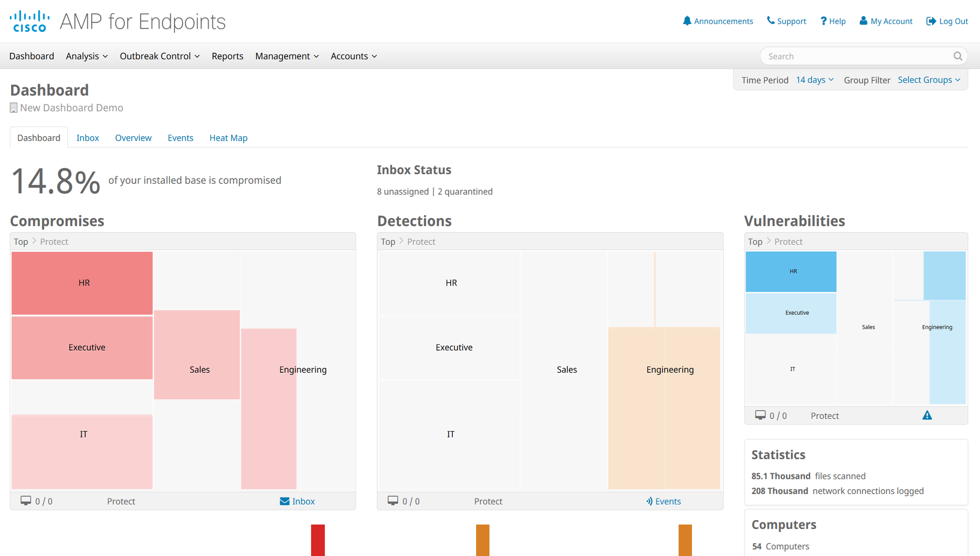Image resolution: width=980 pixels, height=556 pixels.
Task: Click the Announcements bell icon
Action: (687, 21)
